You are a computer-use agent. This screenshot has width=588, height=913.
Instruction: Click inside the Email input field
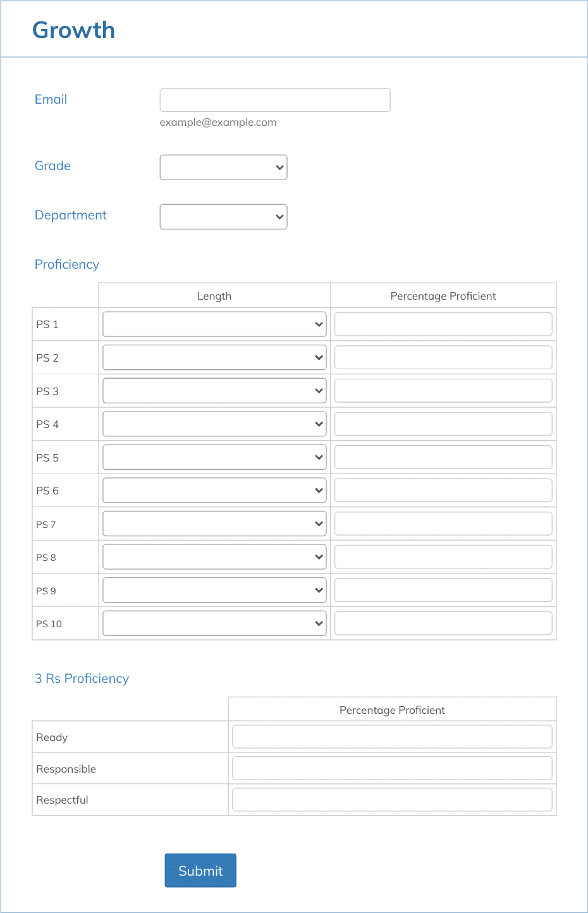click(x=274, y=99)
